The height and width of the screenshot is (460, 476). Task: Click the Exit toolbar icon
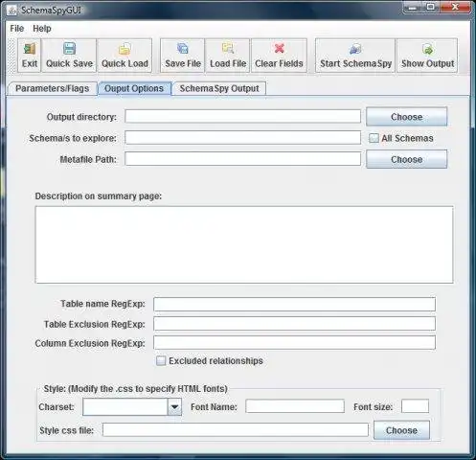[30, 49]
